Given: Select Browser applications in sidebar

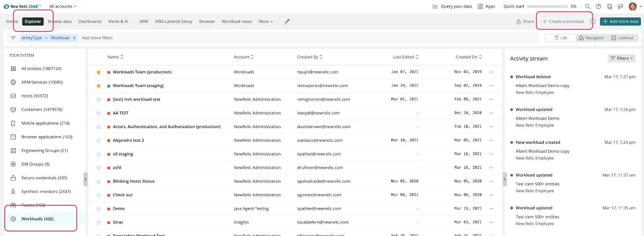Looking at the screenshot, I should point(47,137).
